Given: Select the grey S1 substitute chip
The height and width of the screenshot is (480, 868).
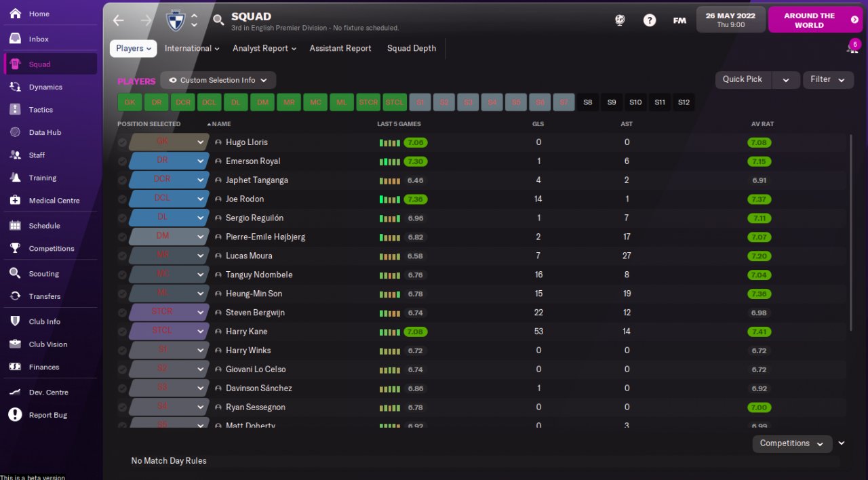Looking at the screenshot, I should (420, 102).
